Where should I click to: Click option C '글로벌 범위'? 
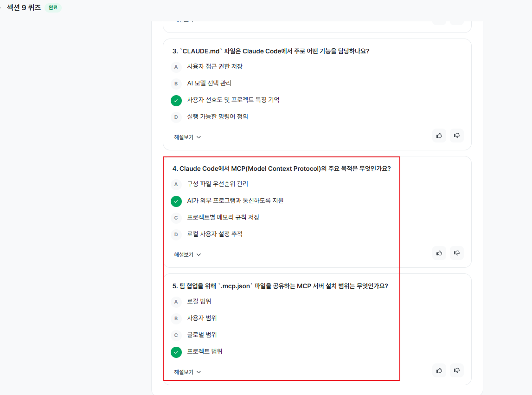201,335
